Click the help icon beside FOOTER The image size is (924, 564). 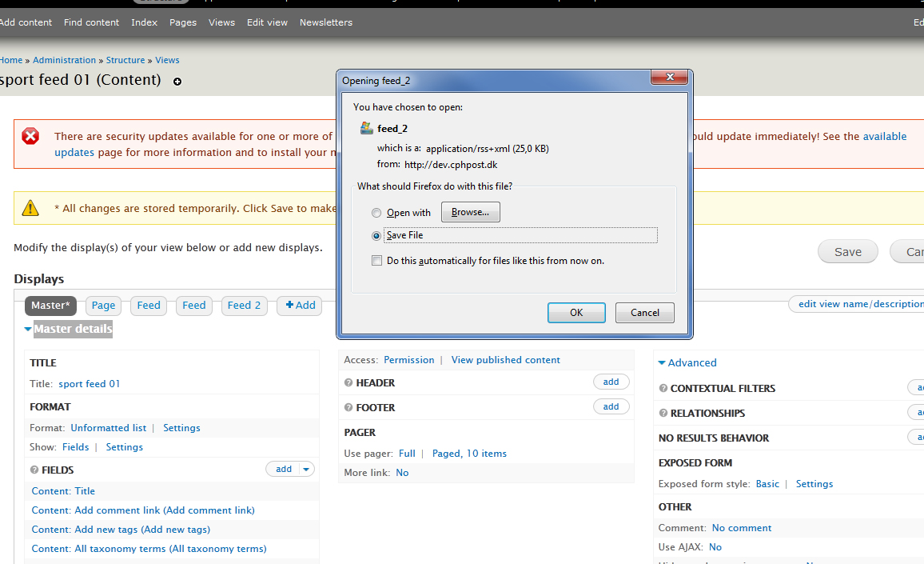348,408
